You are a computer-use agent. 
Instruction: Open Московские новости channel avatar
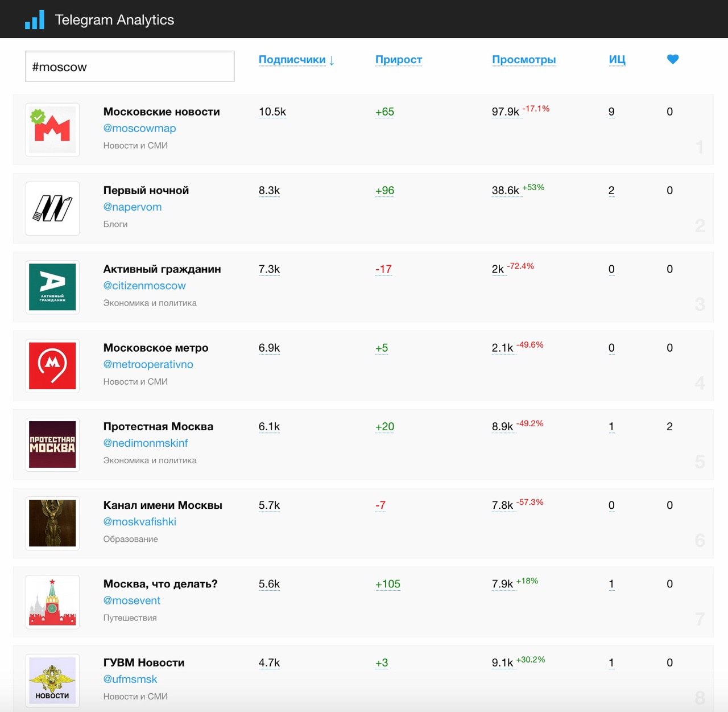coord(52,130)
